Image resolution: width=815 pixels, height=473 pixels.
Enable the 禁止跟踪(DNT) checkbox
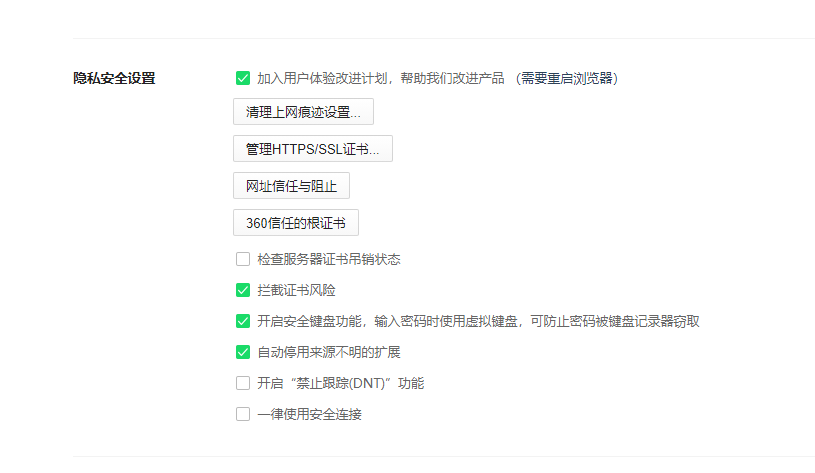point(243,383)
